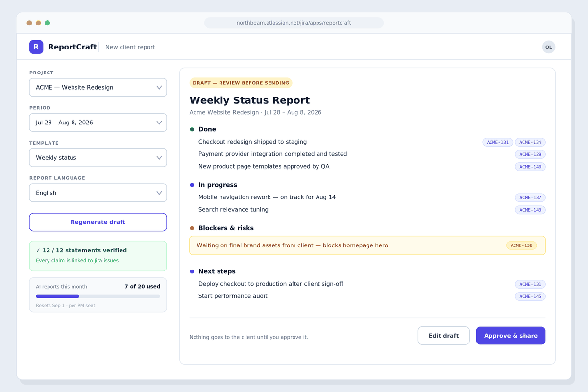Click the green window maximize dot
Screen dimensions: 588x392
point(47,23)
